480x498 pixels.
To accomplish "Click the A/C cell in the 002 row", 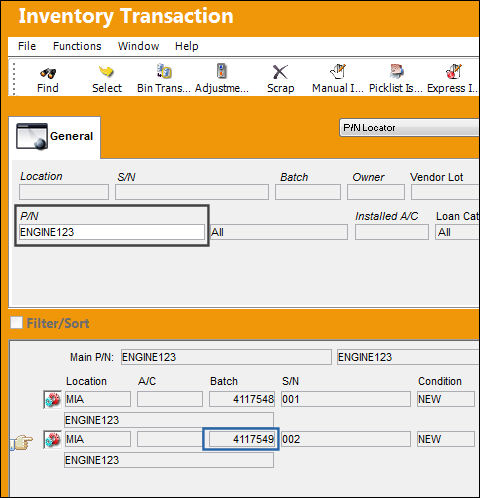I will [170, 439].
